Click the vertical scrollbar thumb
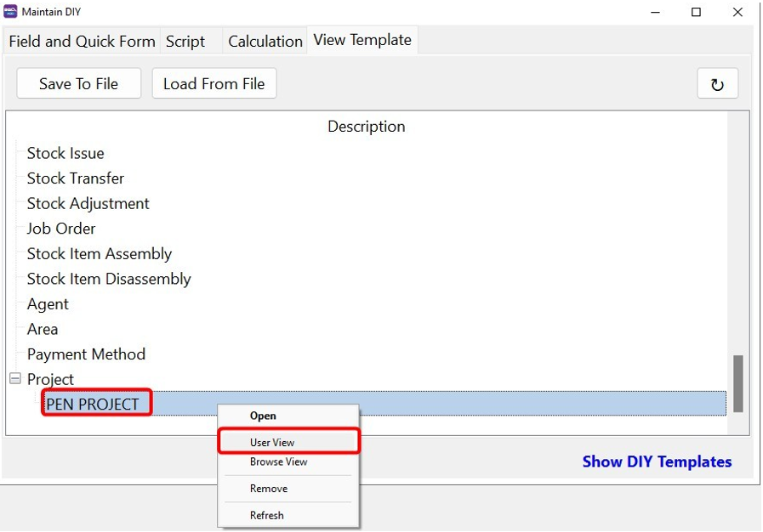The image size is (763, 532). pyautogui.click(x=737, y=383)
